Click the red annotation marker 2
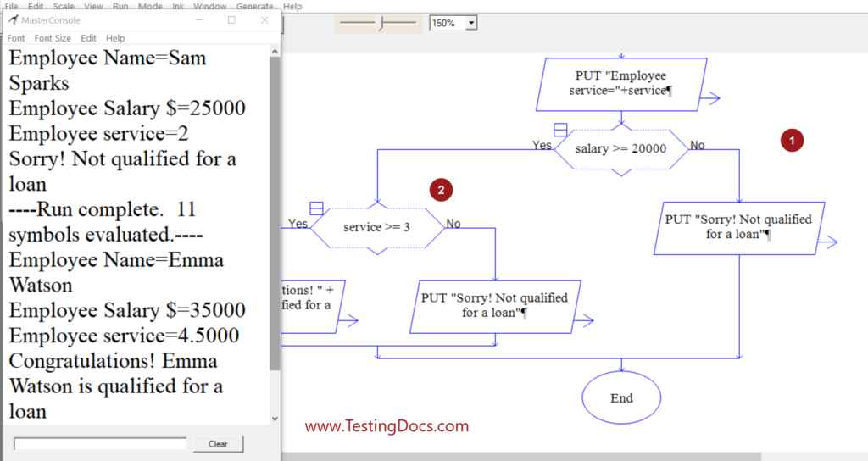Viewport: 868px width, 461px height. click(x=441, y=190)
